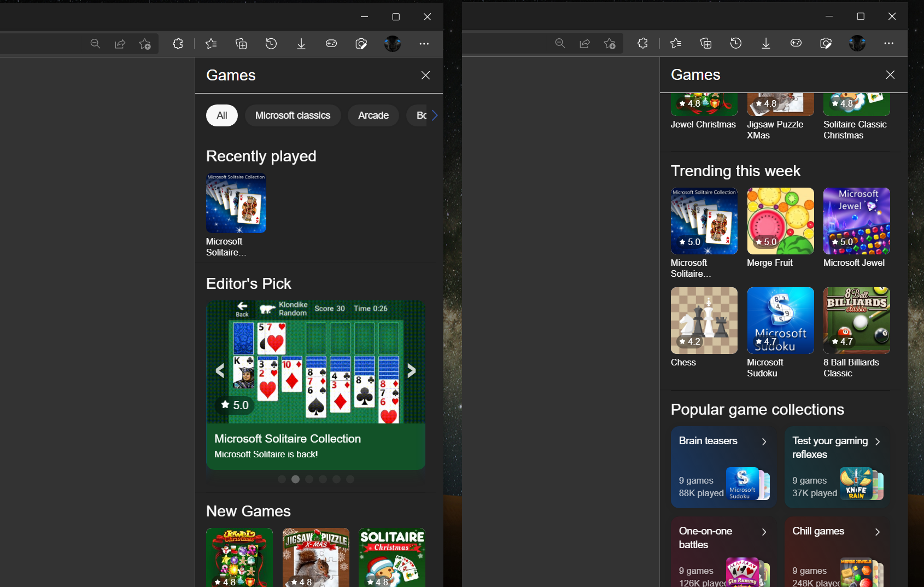Filter games by Microsoft classics
This screenshot has height=587, width=924.
coord(293,115)
